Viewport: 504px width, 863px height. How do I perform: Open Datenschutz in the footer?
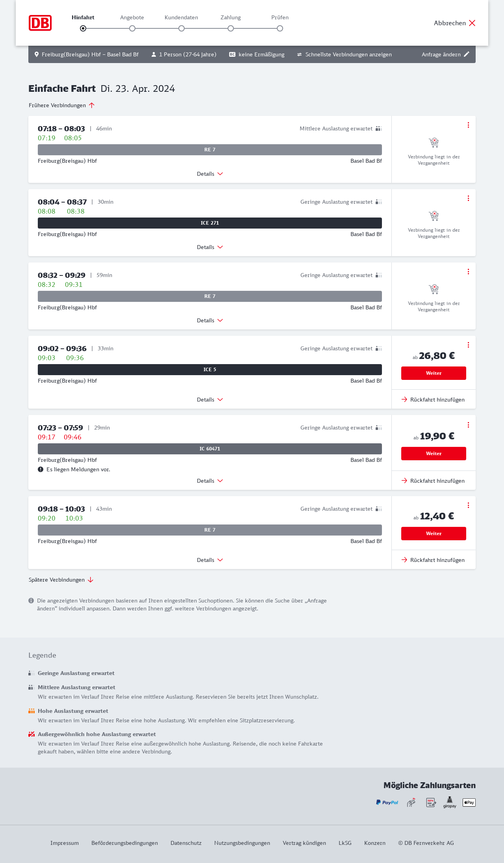point(186,843)
